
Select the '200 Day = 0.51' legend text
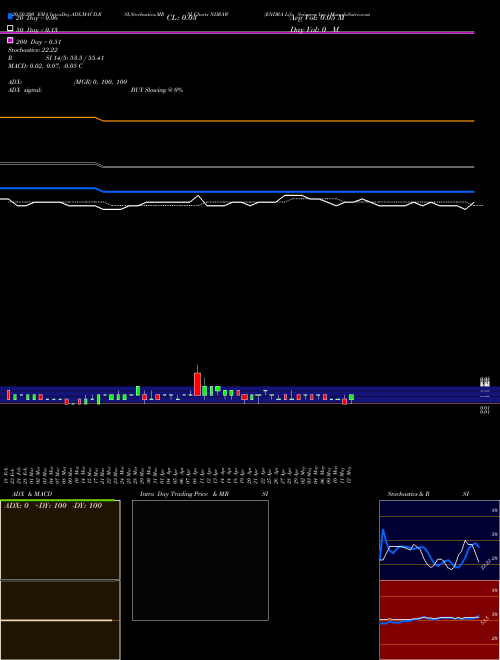[x=39, y=42]
